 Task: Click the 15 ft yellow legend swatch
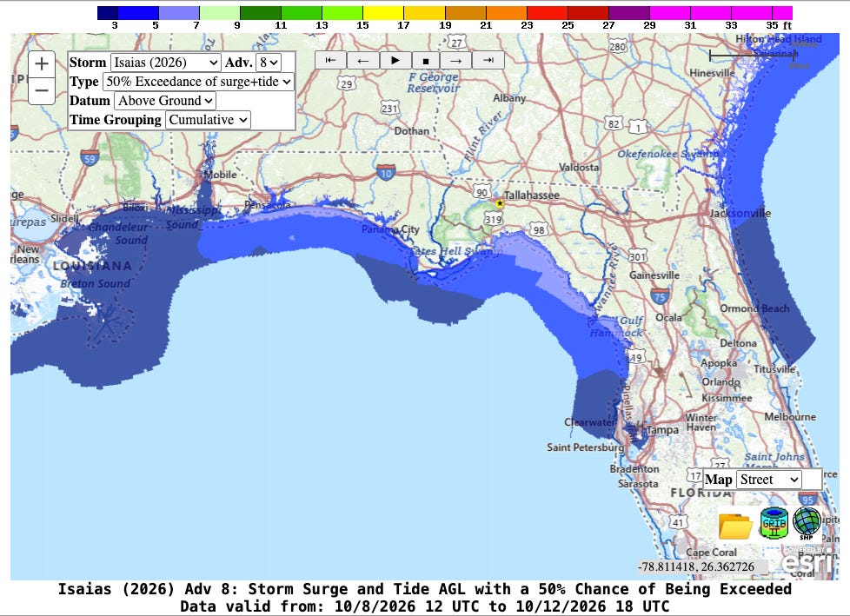point(383,13)
